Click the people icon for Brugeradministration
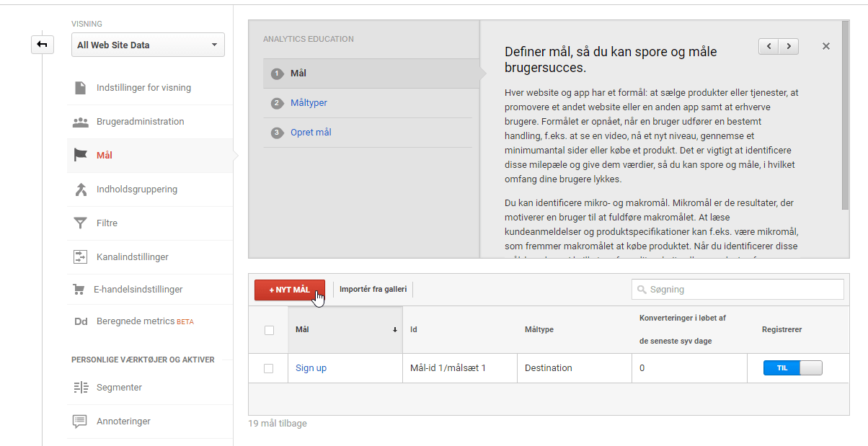Viewport: 868px width, 446px height. [81, 122]
